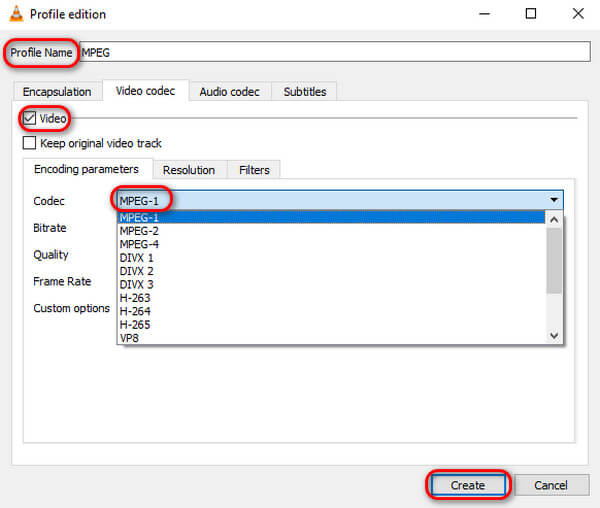Maximize the Profile edition window

point(531,14)
